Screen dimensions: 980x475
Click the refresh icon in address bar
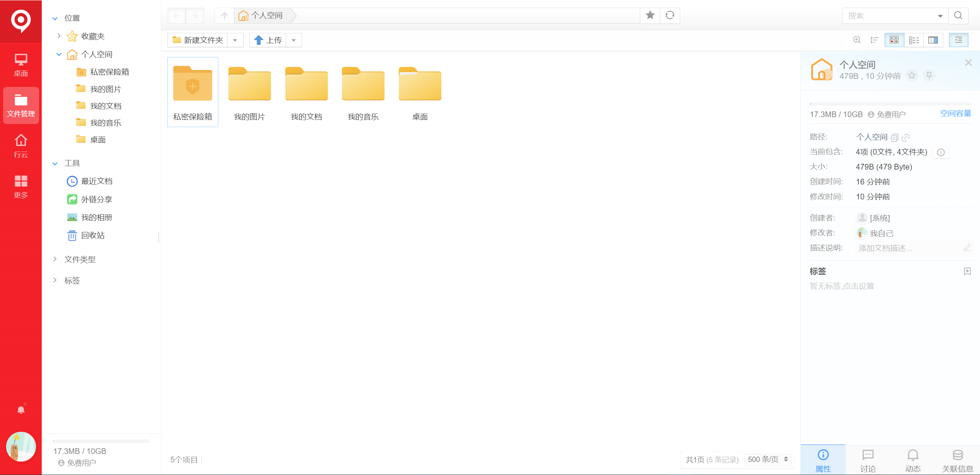(x=669, y=15)
